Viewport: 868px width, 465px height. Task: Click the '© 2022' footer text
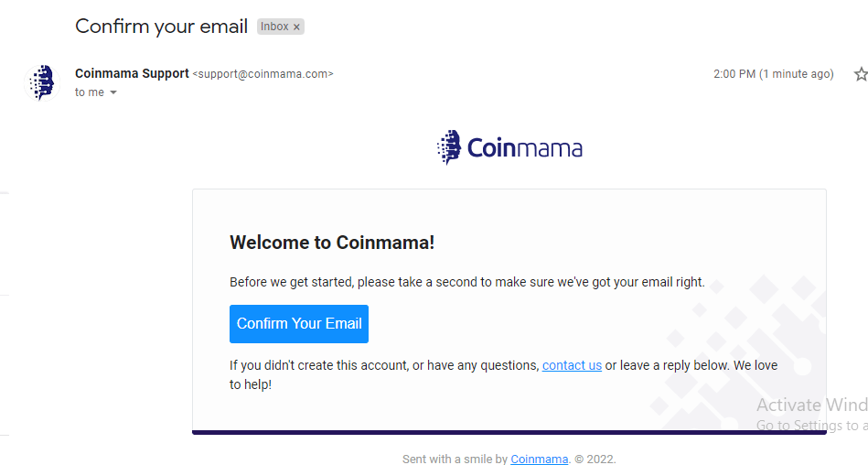[x=595, y=459]
